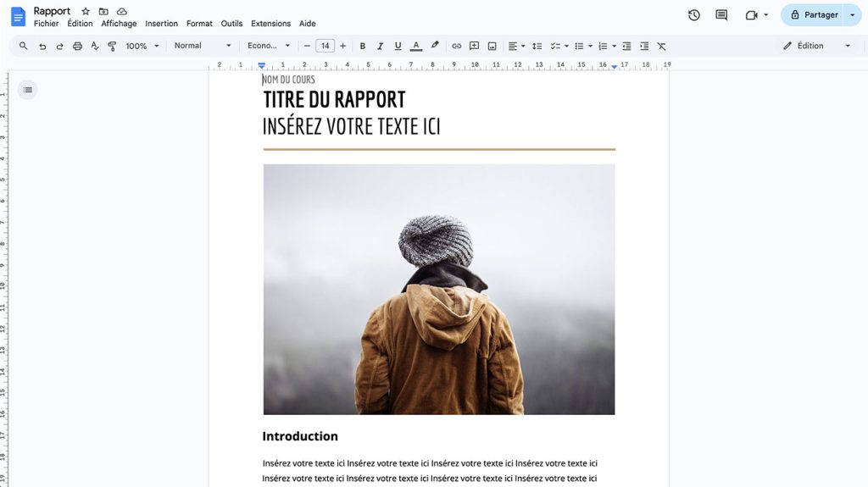
Task: Click the Partager button
Action: [814, 15]
